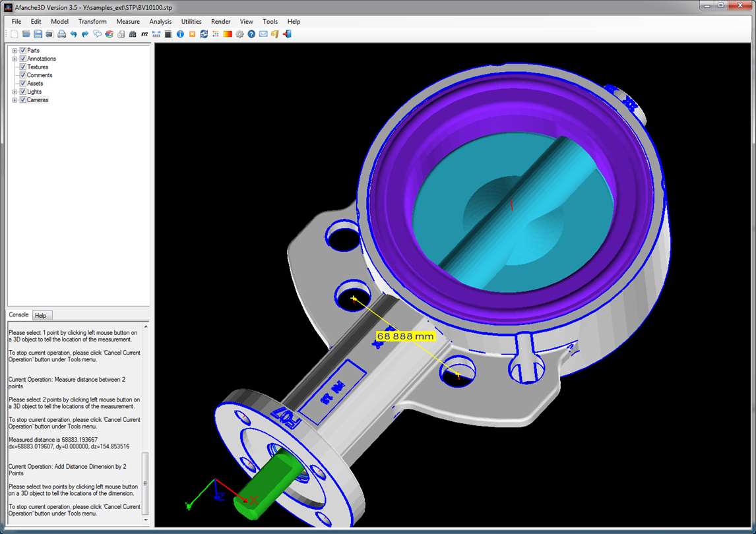Open the Utilities menu
The image size is (756, 534).
pos(191,21)
